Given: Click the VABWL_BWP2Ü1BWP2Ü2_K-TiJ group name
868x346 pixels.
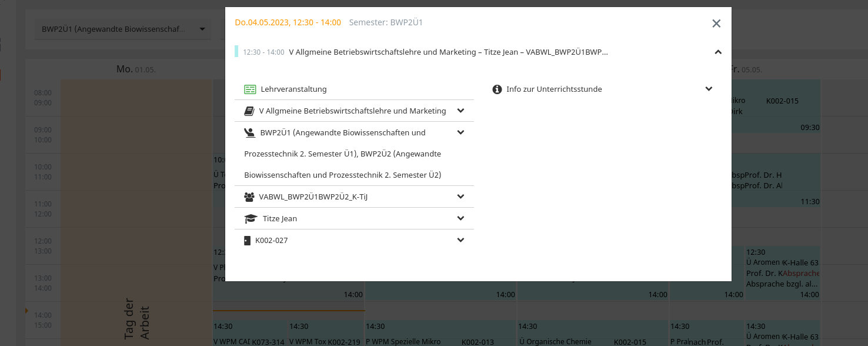Looking at the screenshot, I should pos(313,197).
